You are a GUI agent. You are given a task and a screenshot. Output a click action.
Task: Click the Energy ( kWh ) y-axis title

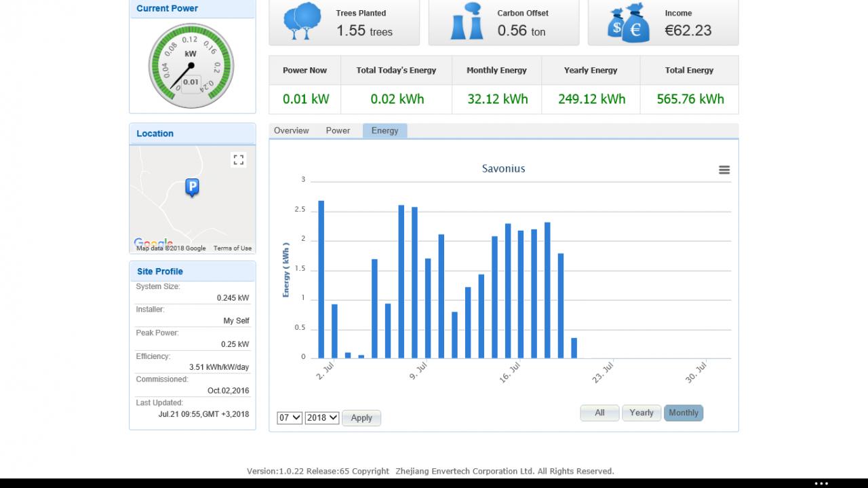[286, 269]
